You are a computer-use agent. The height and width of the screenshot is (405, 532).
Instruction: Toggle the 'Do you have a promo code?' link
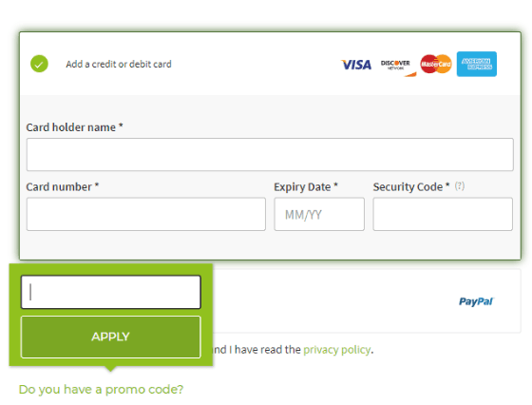point(101,390)
